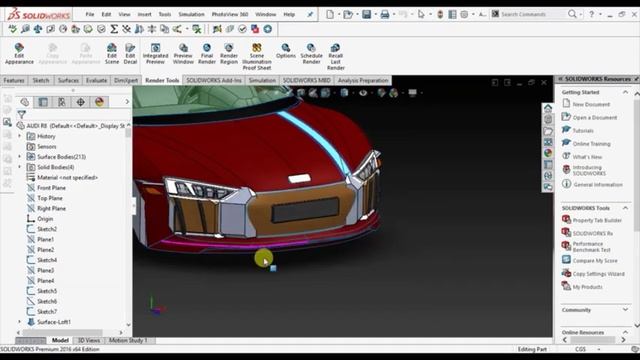Open Scene Illumination Proof Sheet

(256, 56)
